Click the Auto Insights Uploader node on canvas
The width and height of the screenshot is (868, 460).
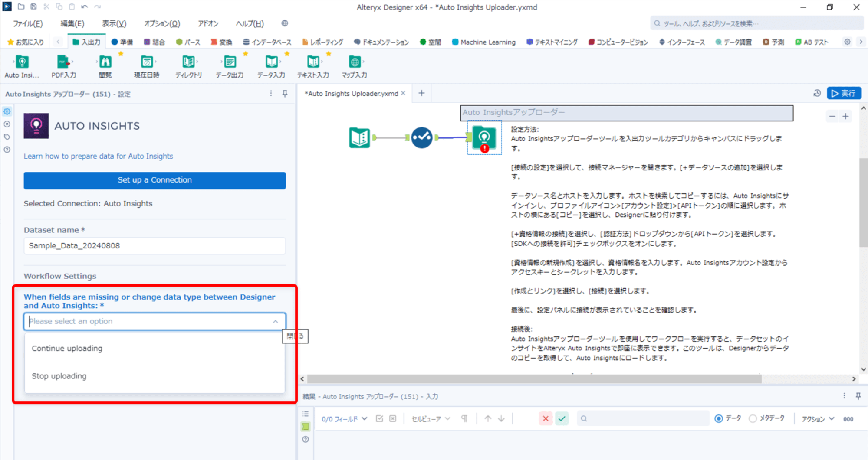point(484,138)
